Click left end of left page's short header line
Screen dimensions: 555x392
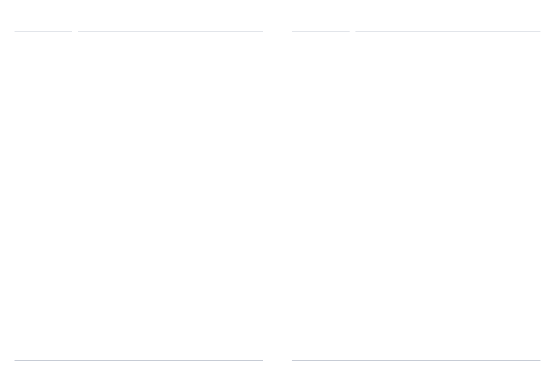(16, 31)
